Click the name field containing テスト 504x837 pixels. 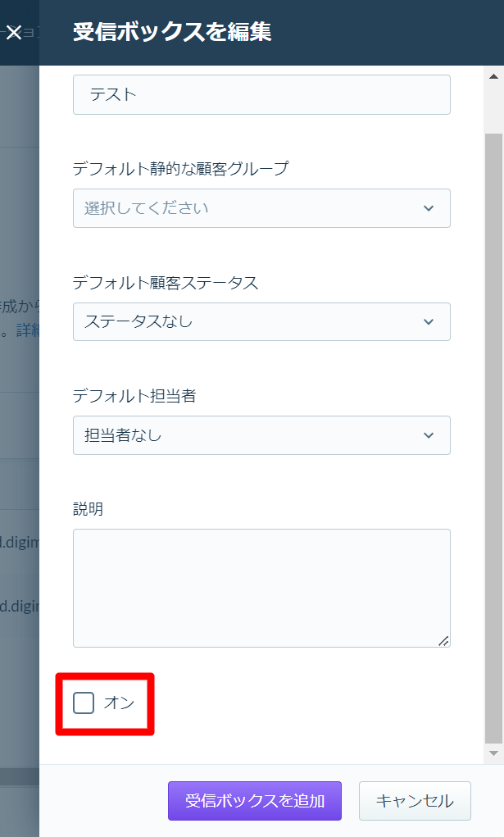[x=261, y=94]
